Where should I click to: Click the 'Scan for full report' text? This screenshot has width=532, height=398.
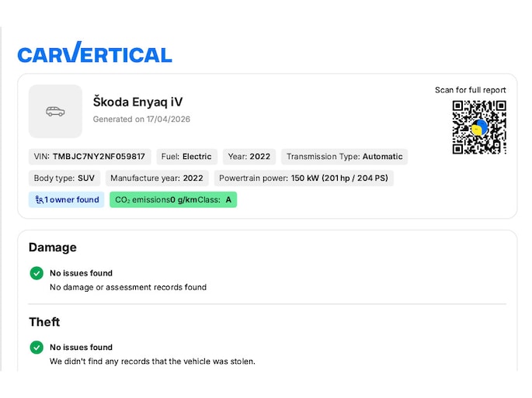point(470,90)
